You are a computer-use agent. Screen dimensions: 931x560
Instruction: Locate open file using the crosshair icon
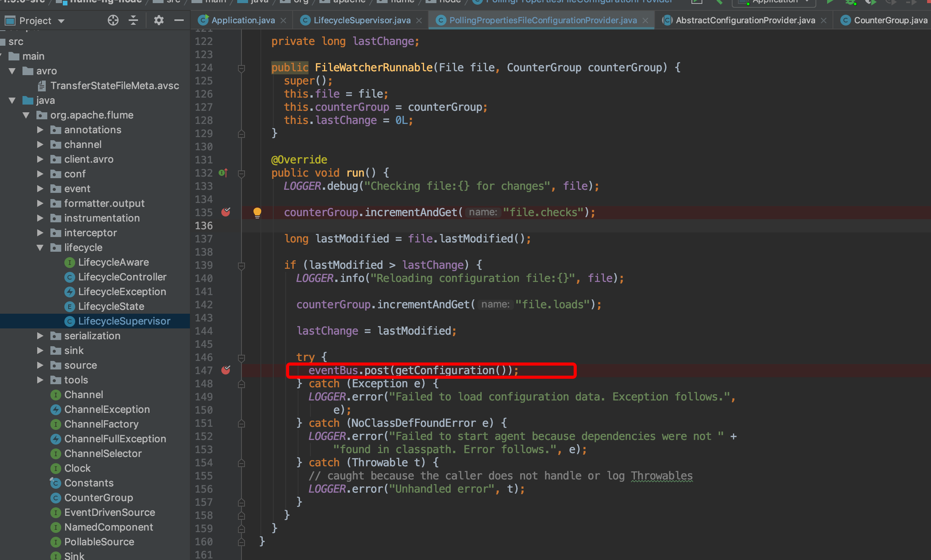(113, 21)
